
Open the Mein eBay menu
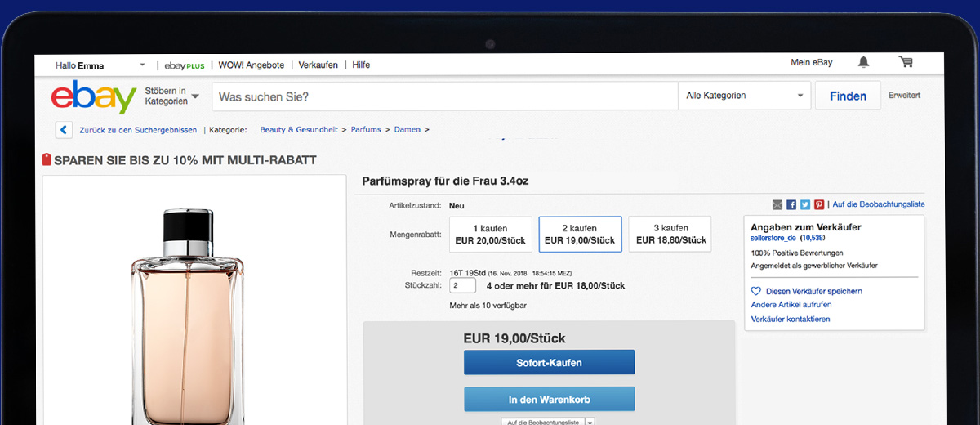click(x=812, y=63)
